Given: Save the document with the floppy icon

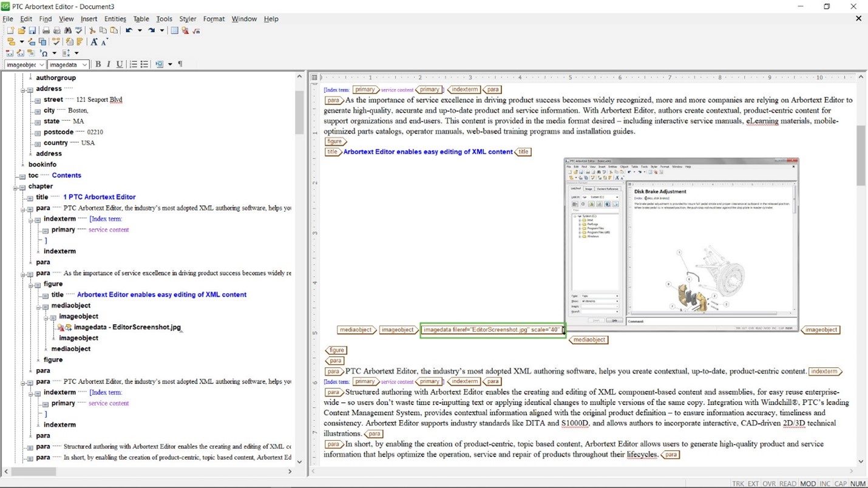Looking at the screenshot, I should point(32,30).
